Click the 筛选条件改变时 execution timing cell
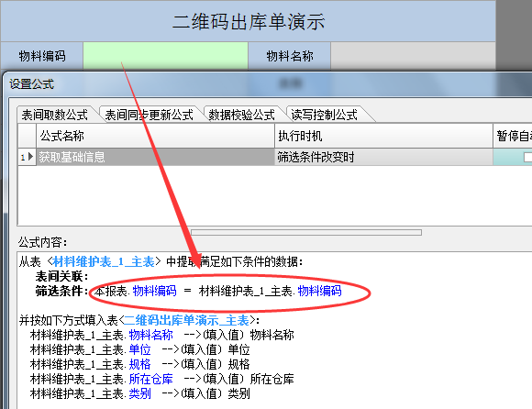This screenshot has height=409, width=532. coord(383,157)
